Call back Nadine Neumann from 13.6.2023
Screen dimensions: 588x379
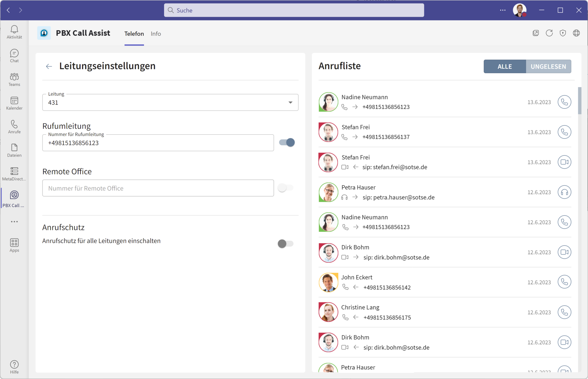[x=564, y=102]
